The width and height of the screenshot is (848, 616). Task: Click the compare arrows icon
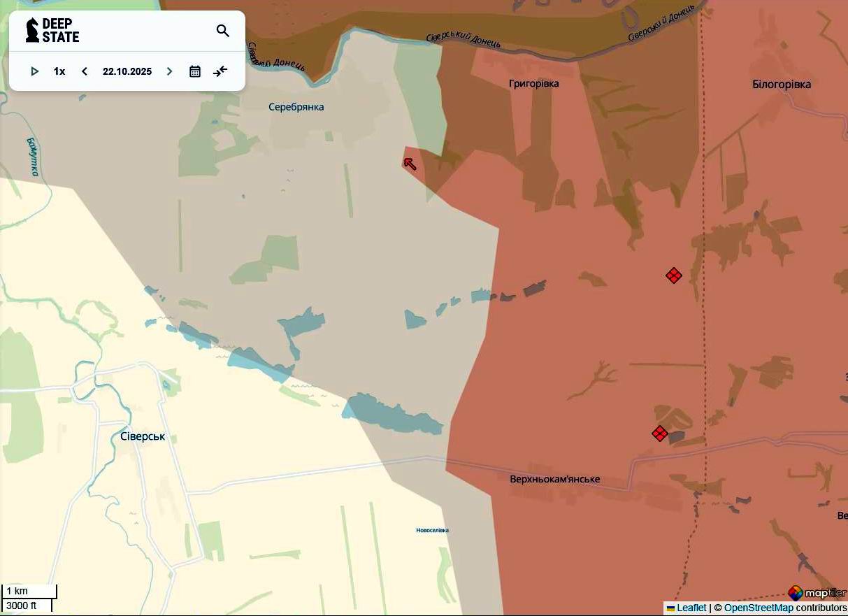(x=221, y=71)
